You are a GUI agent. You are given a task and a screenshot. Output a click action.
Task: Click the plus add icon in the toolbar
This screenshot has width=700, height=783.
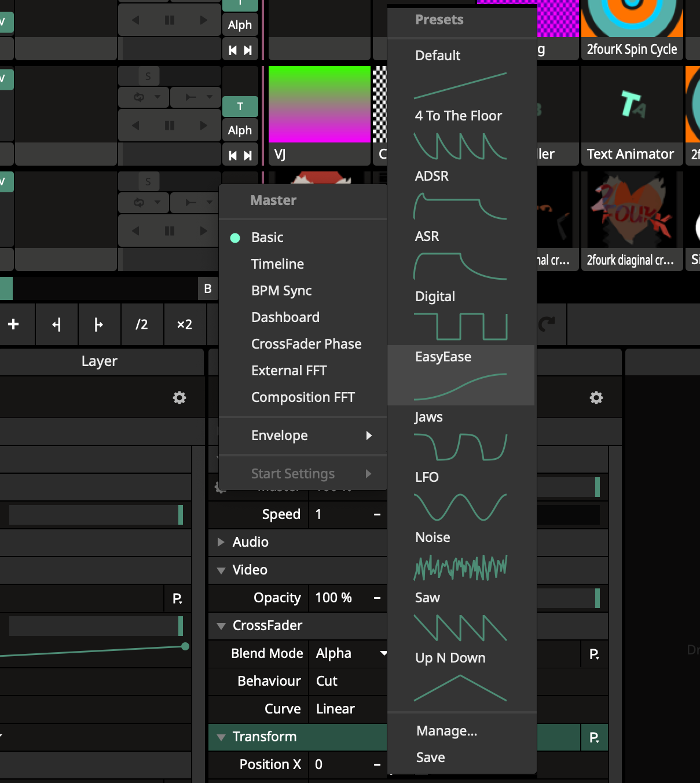(13, 324)
